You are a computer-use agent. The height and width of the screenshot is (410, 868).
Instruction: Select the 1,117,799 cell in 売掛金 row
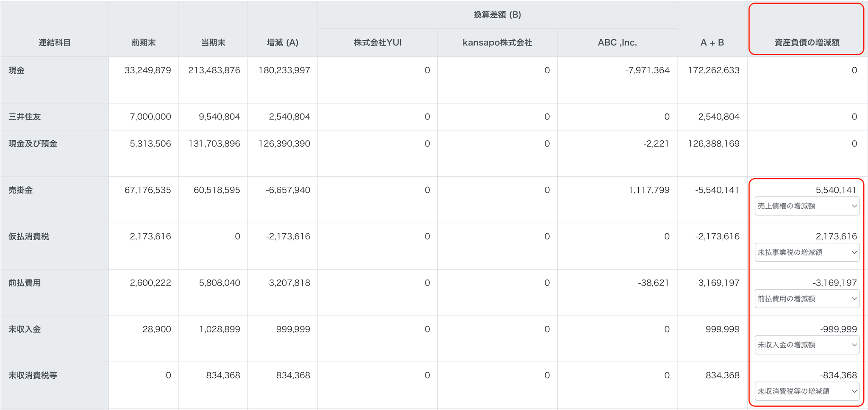[649, 190]
